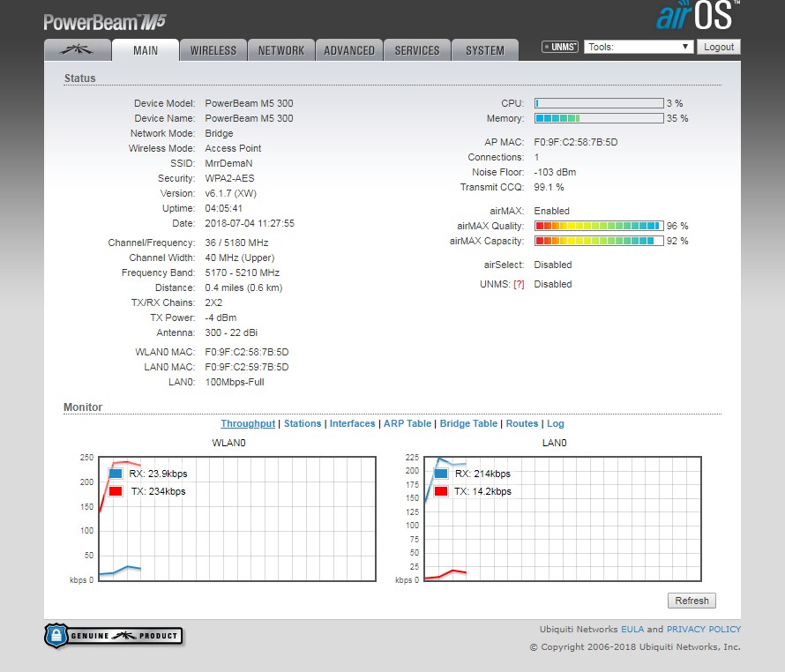The height and width of the screenshot is (672, 785).
Task: Open the Tools dropdown
Action: point(639,47)
